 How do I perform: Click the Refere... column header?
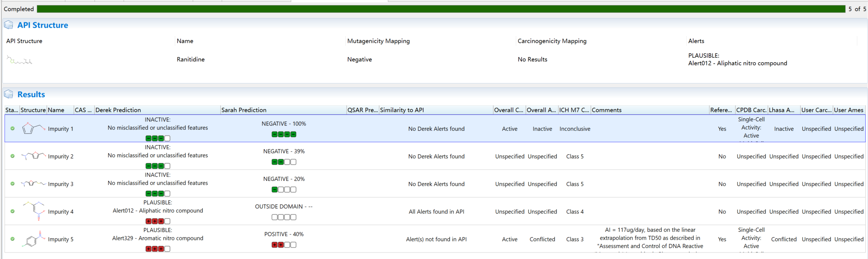[722, 110]
